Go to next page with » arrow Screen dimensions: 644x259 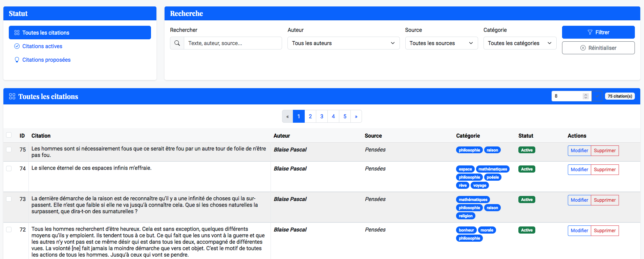pyautogui.click(x=356, y=116)
